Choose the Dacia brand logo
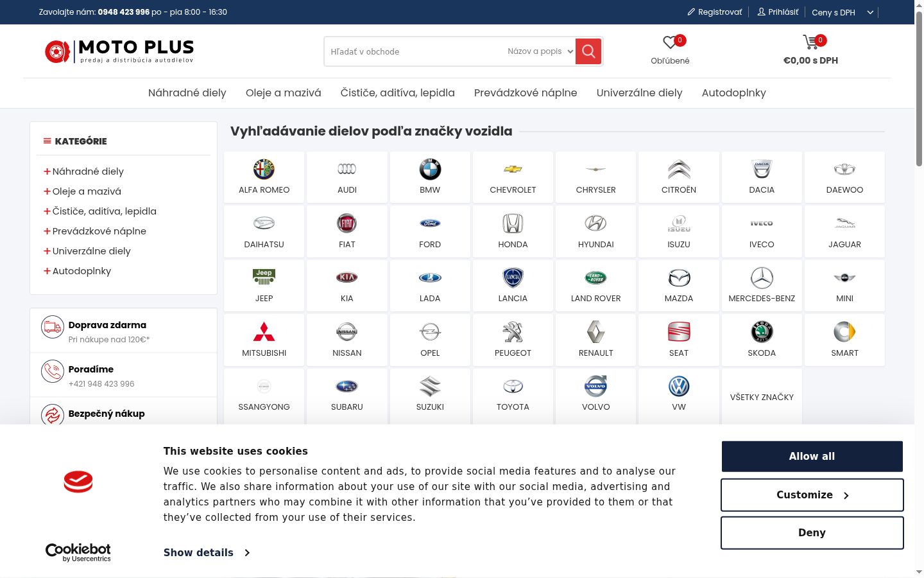The width and height of the screenshot is (924, 578). (x=762, y=170)
